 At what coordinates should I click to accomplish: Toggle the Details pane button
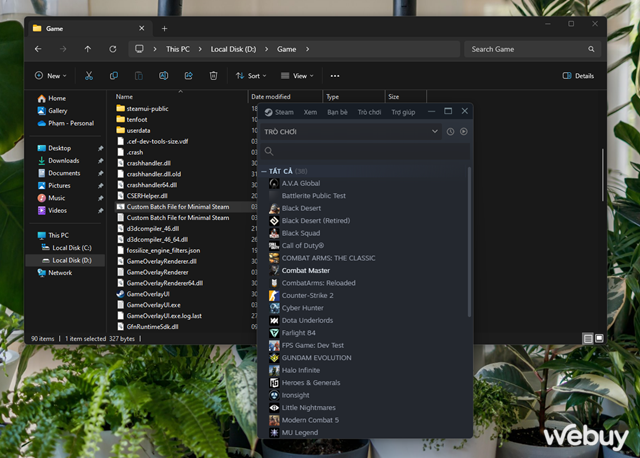578,76
